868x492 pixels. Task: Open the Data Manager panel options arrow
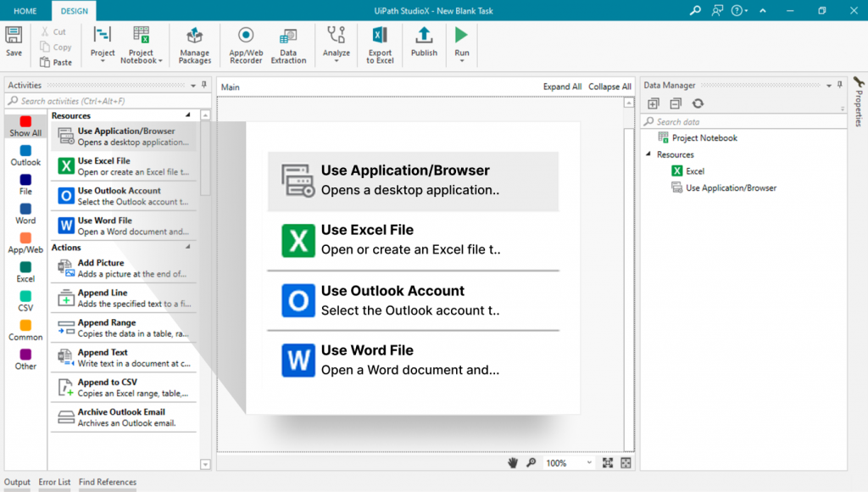coord(829,86)
